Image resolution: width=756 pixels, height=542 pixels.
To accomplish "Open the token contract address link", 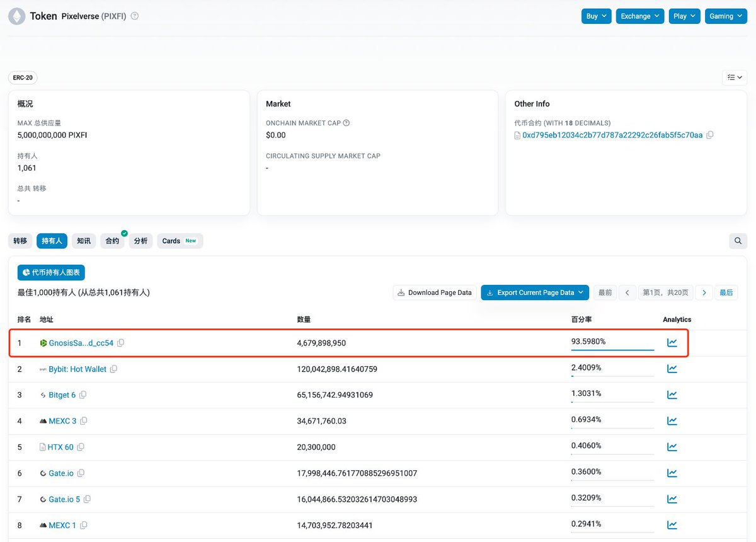I will [612, 135].
